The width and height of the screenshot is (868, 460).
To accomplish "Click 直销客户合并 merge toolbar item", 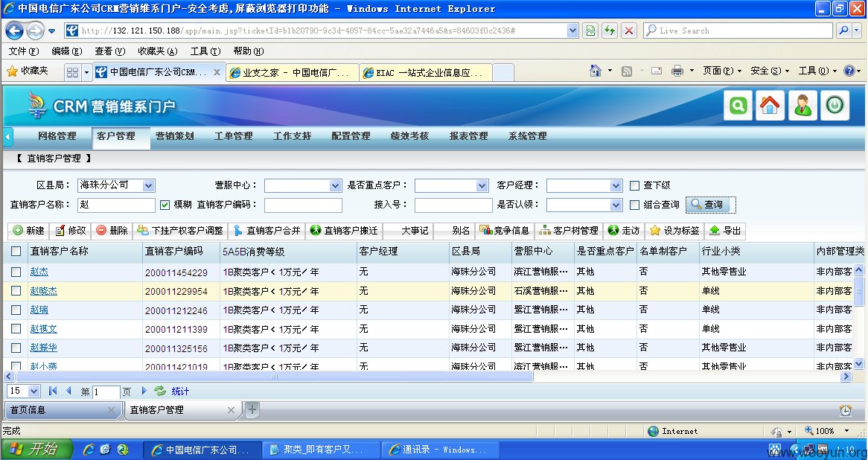I will 267,230.
